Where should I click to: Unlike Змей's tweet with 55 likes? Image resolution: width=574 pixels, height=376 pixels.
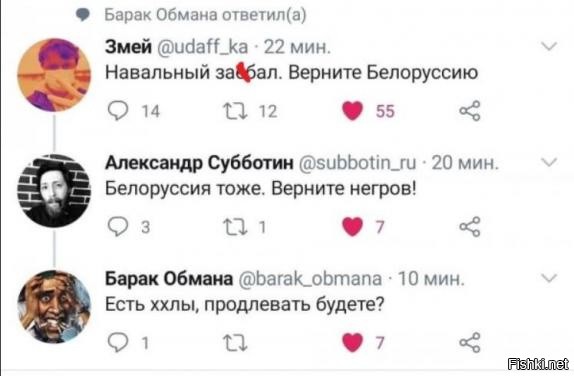click(352, 111)
